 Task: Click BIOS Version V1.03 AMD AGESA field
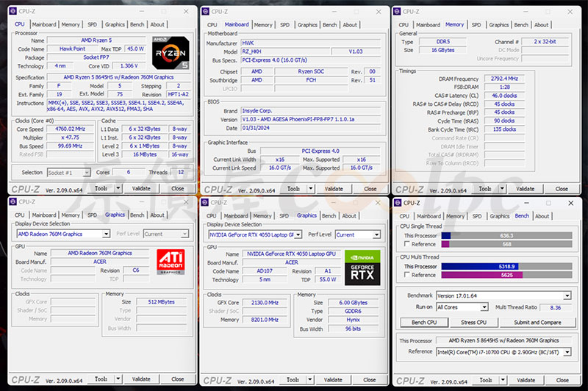pos(311,119)
